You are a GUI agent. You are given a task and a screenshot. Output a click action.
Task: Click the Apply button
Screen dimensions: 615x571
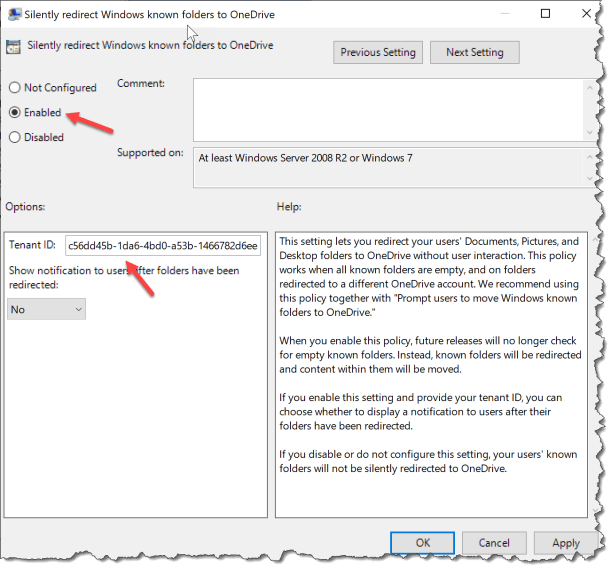(565, 543)
